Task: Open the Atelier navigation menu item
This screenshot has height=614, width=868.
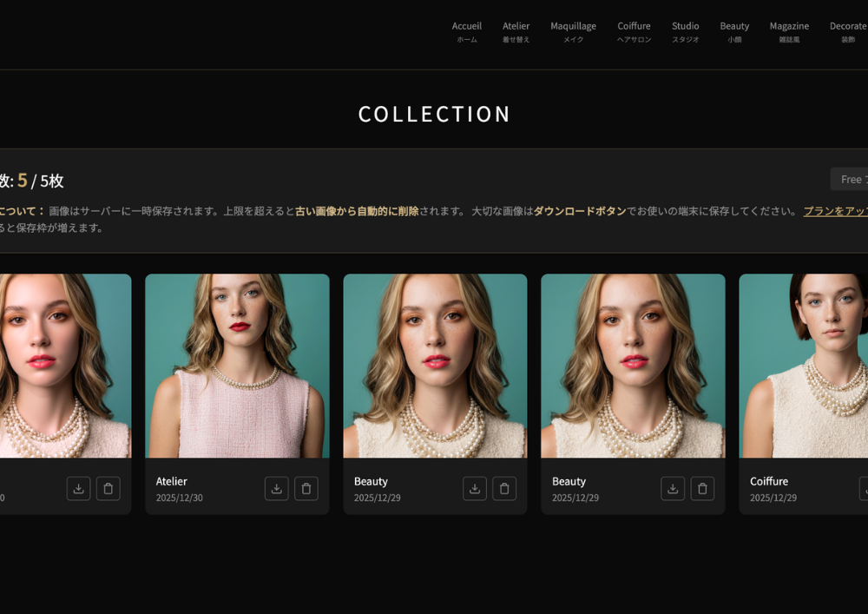Action: 516,31
